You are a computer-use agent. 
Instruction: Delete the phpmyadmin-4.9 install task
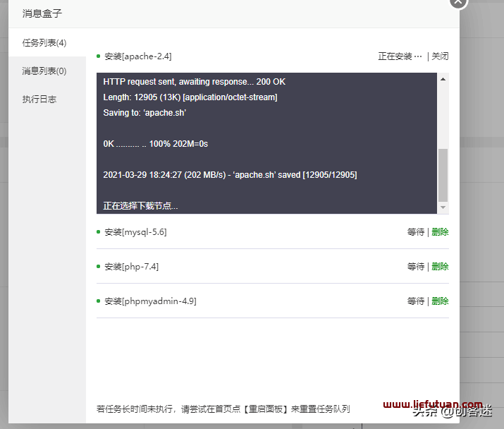[440, 301]
